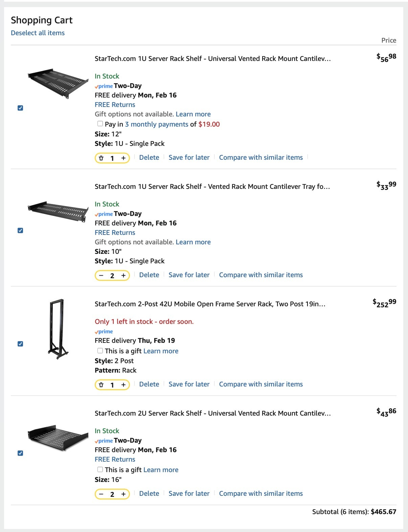Decrease quantity of 2U 16" rack shelf
408x532 pixels.
pos(101,494)
